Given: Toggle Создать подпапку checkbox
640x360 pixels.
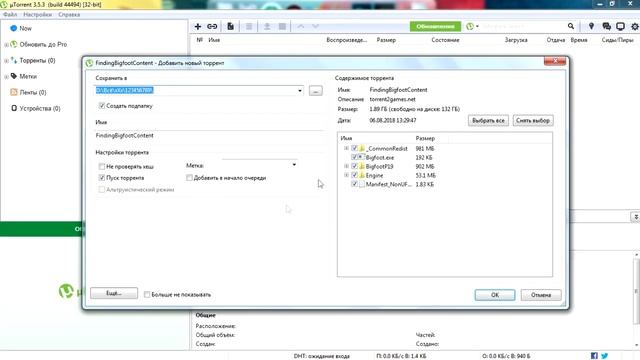Looking at the screenshot, I should click(102, 106).
